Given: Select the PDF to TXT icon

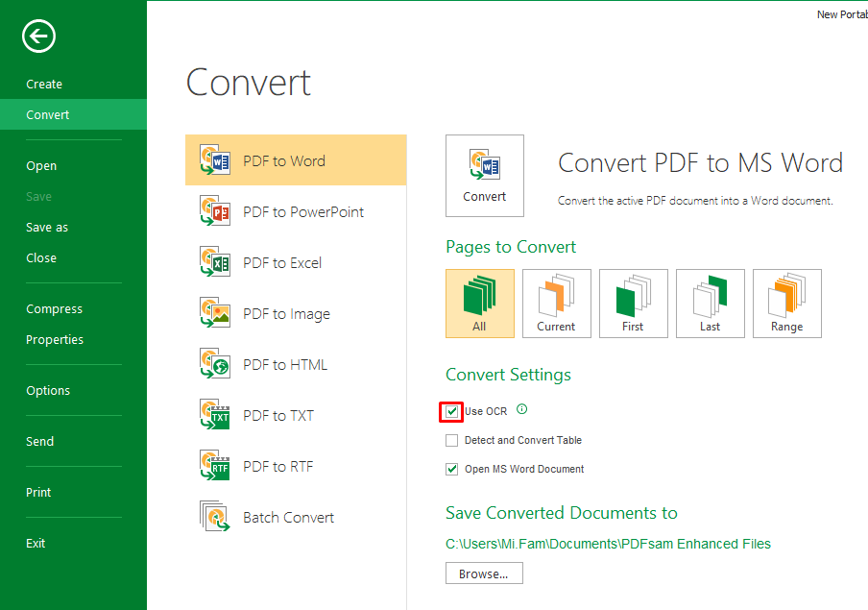Looking at the screenshot, I should click(x=215, y=415).
